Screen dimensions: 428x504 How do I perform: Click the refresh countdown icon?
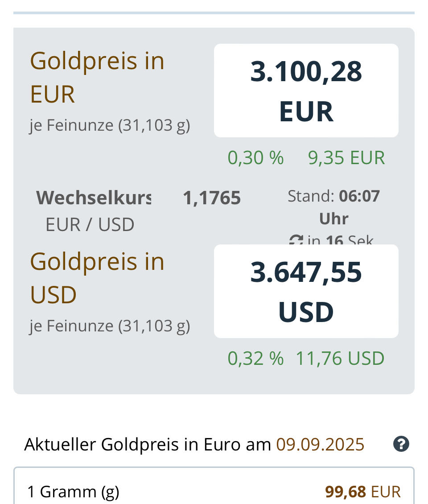coord(296,241)
